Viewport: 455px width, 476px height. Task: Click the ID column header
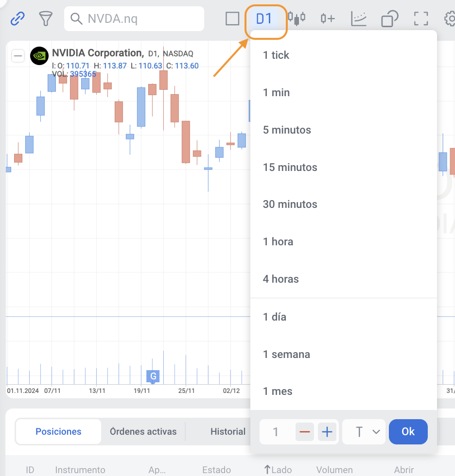[x=30, y=470]
